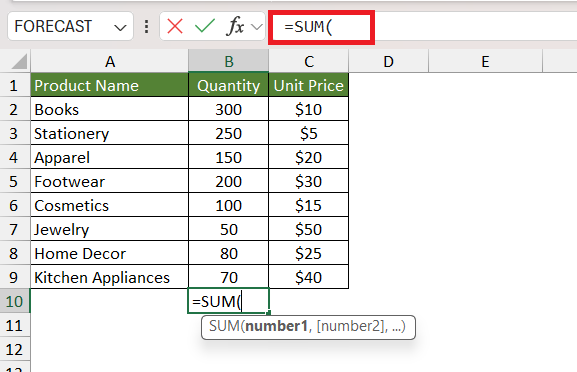This screenshot has height=372, width=577.
Task: Click number1 argument in the tooltip
Action: (276, 326)
